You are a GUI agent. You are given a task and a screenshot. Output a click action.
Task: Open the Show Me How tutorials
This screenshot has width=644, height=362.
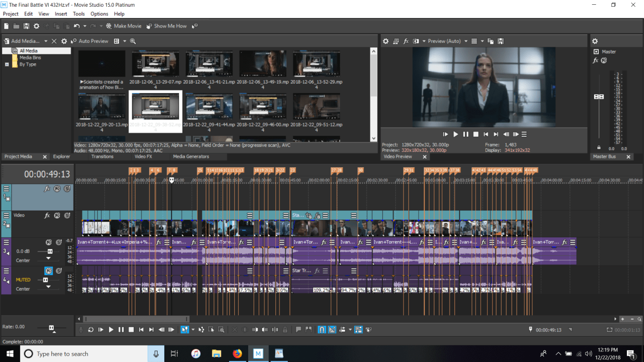166,26
